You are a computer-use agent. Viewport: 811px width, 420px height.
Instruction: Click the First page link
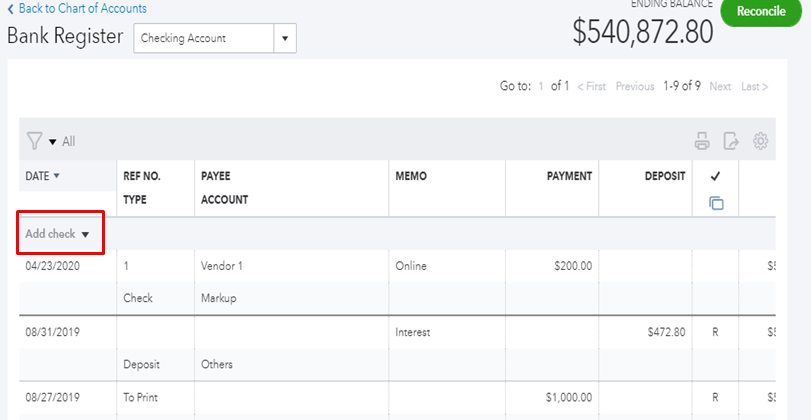click(x=591, y=86)
